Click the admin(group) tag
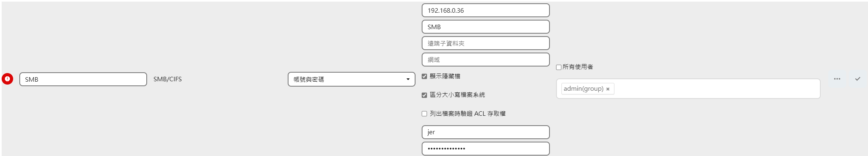The height and width of the screenshot is (156, 868). (x=584, y=89)
